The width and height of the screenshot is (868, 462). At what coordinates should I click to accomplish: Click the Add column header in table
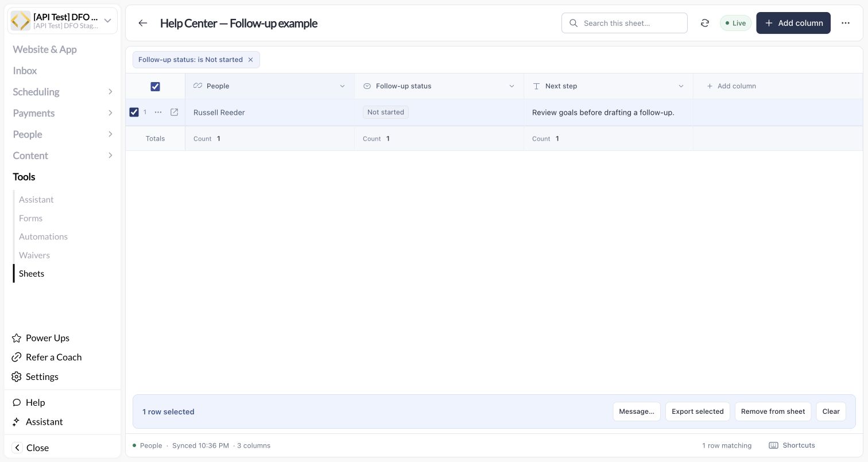click(731, 86)
